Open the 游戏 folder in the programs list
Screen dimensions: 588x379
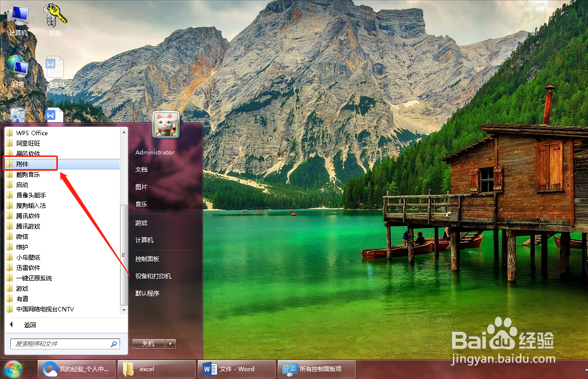62,289
